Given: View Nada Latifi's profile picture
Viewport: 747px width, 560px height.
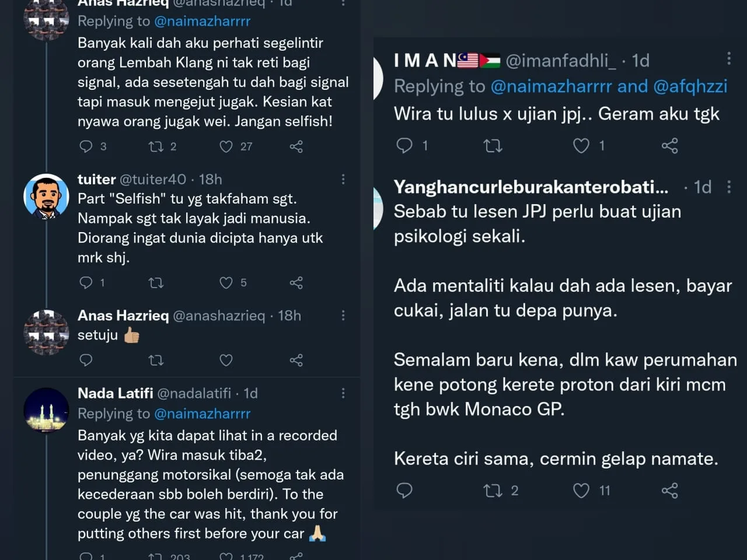Looking at the screenshot, I should click(x=46, y=410).
